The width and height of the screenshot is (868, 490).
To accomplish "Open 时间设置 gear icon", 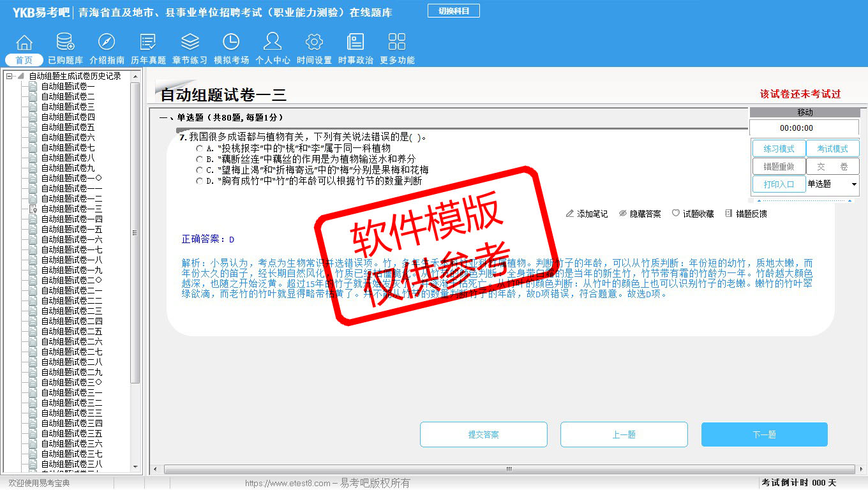I will [x=314, y=43].
